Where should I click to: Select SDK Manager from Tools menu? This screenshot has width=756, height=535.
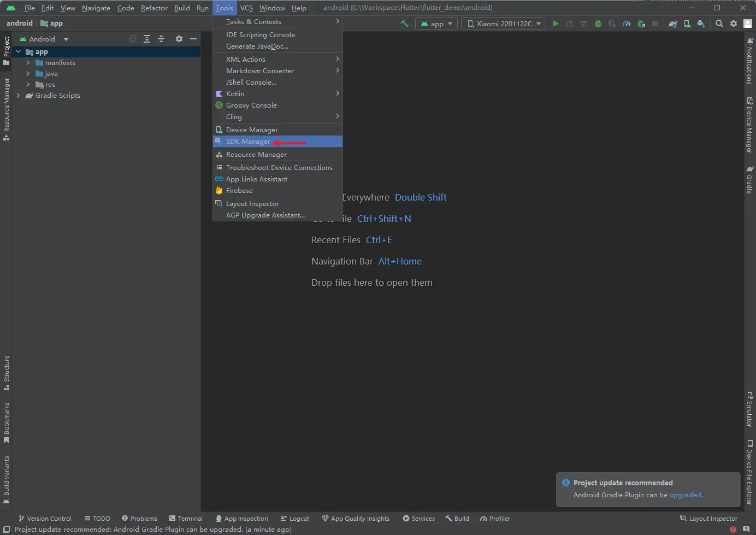click(x=248, y=142)
